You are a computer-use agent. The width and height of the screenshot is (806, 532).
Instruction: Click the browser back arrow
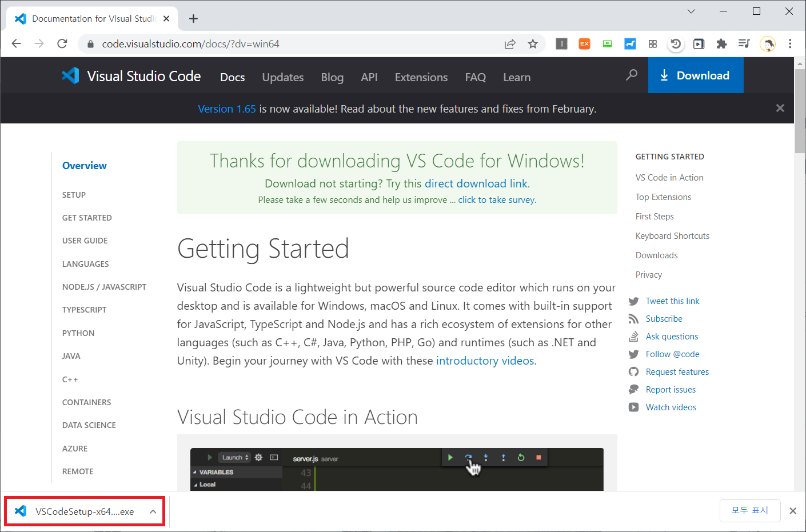pyautogui.click(x=16, y=43)
